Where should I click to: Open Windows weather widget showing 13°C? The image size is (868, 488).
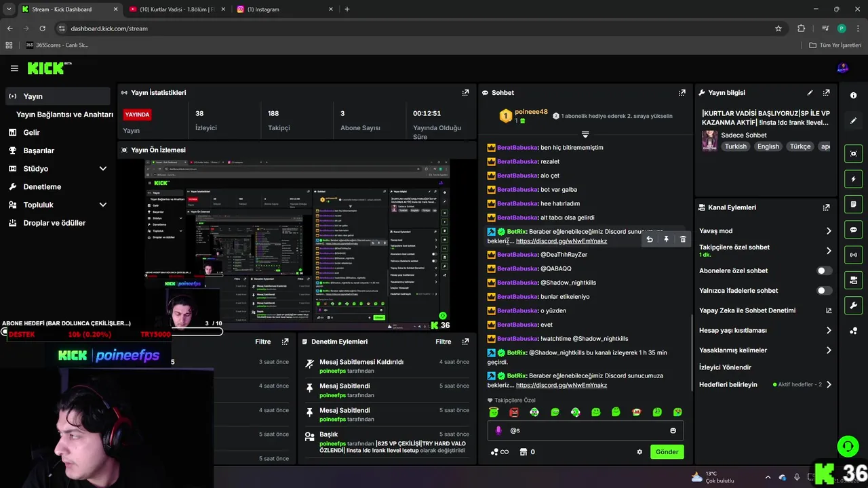[x=713, y=477]
